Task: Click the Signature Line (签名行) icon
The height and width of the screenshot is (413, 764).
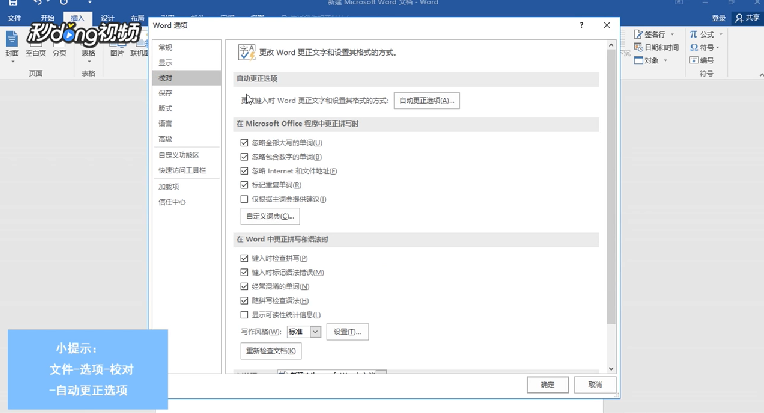Action: pos(638,35)
